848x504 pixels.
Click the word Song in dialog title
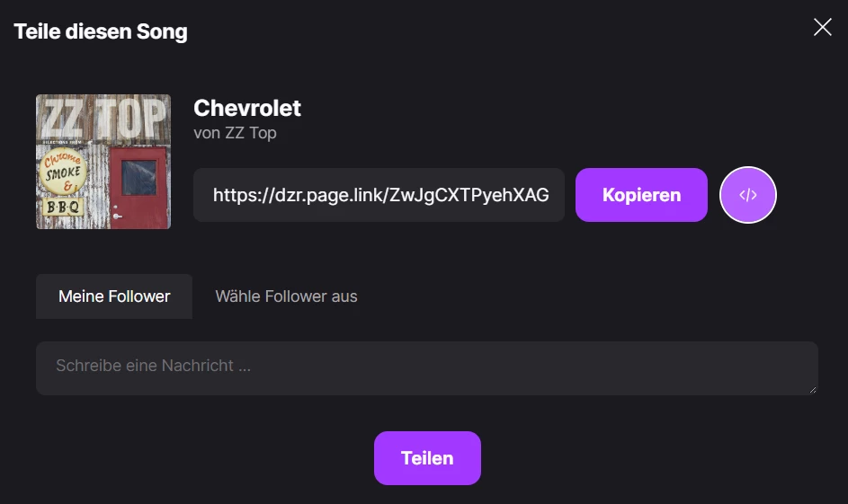[x=161, y=32]
